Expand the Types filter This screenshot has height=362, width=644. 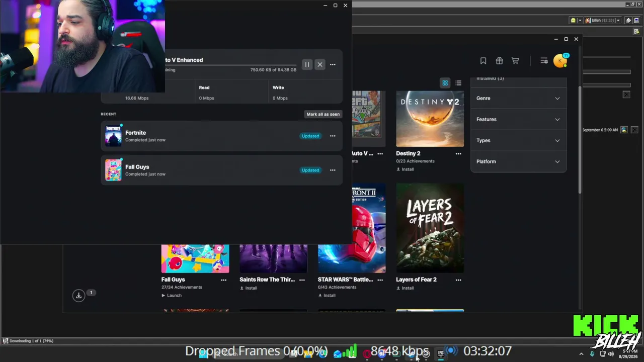(518, 140)
